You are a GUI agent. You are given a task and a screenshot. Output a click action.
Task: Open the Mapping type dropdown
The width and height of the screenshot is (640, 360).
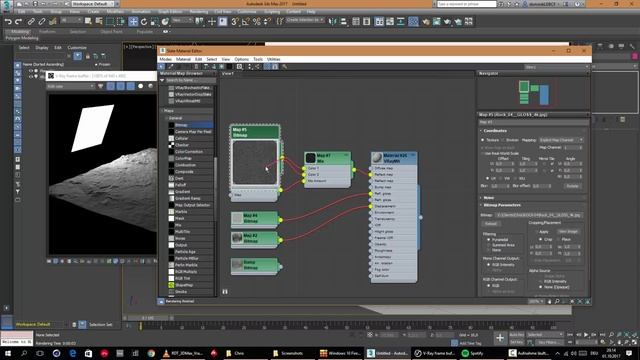(x=561, y=140)
